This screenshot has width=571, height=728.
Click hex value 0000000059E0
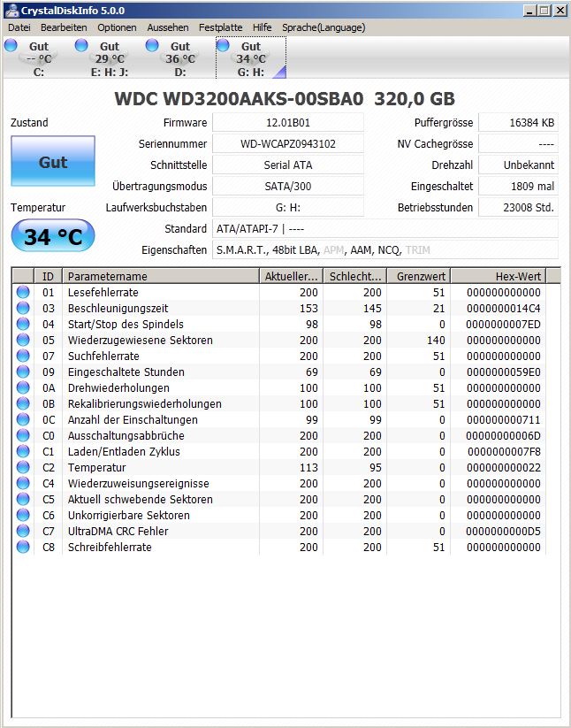pos(503,372)
